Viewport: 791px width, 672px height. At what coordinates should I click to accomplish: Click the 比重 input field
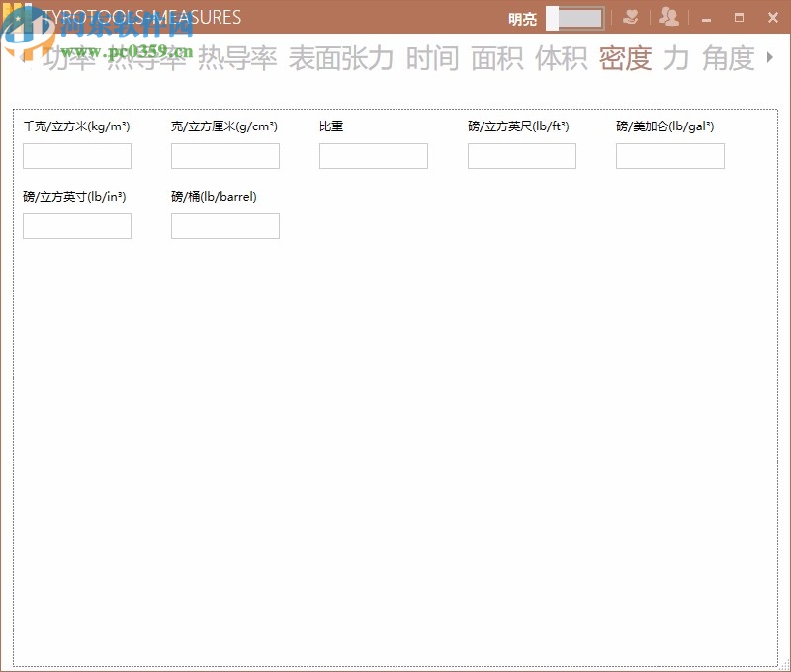pyautogui.click(x=374, y=155)
